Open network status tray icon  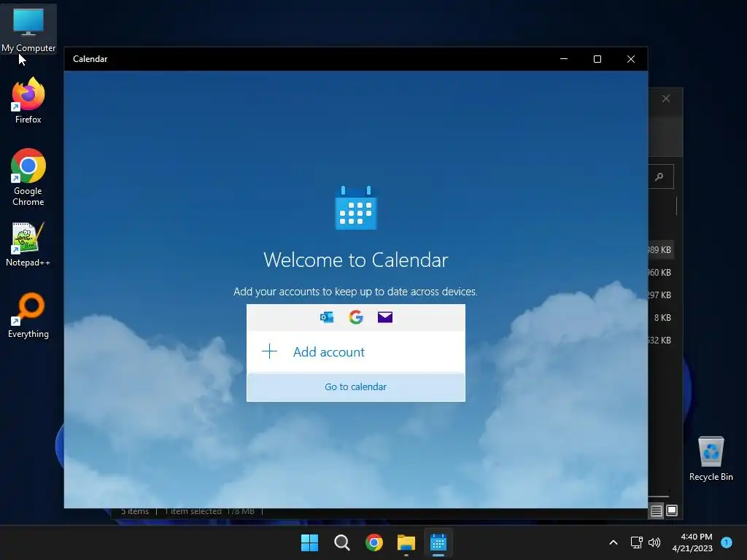coord(636,542)
